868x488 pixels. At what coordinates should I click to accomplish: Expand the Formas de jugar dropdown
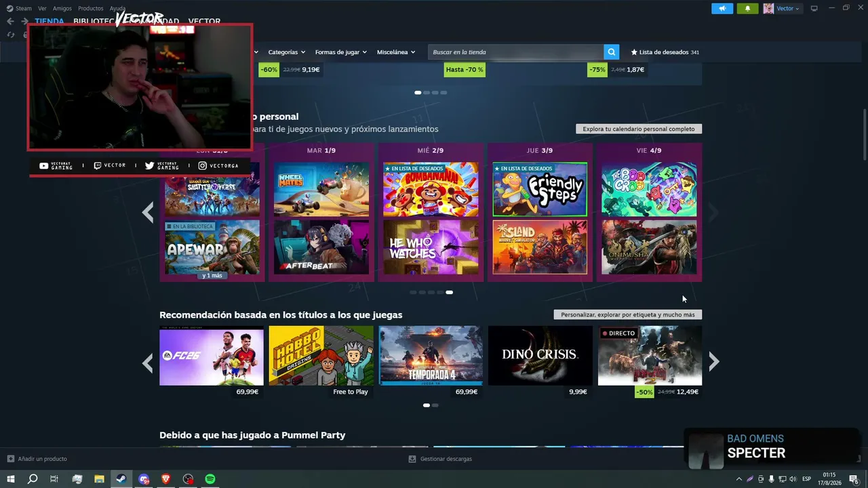340,52
